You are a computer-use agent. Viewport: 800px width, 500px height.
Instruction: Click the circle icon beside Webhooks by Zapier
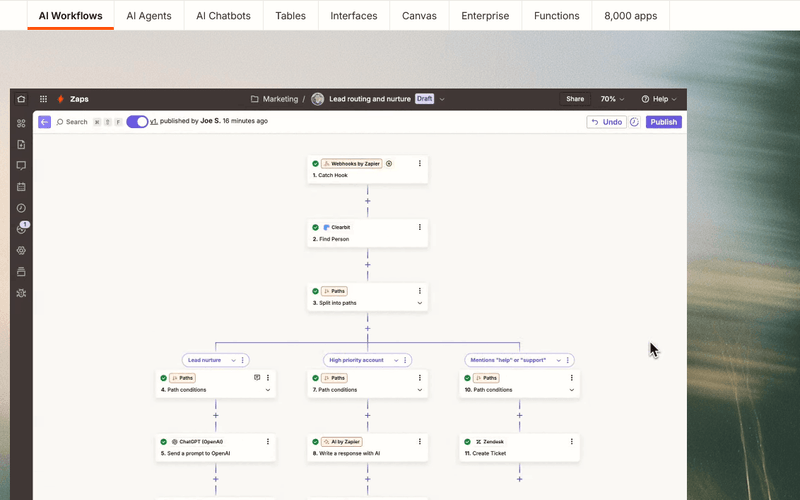coord(389,164)
